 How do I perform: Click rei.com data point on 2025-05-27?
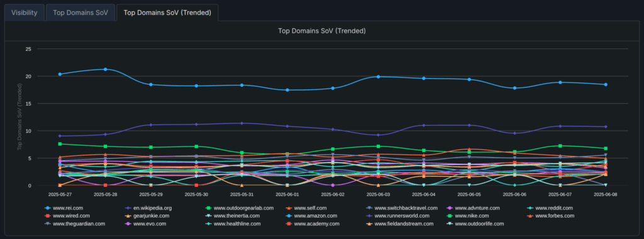click(60, 74)
